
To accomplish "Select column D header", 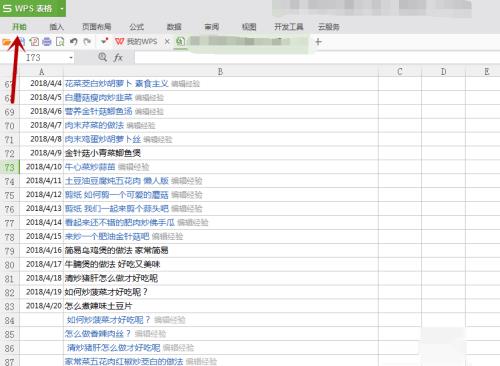I will [443, 72].
